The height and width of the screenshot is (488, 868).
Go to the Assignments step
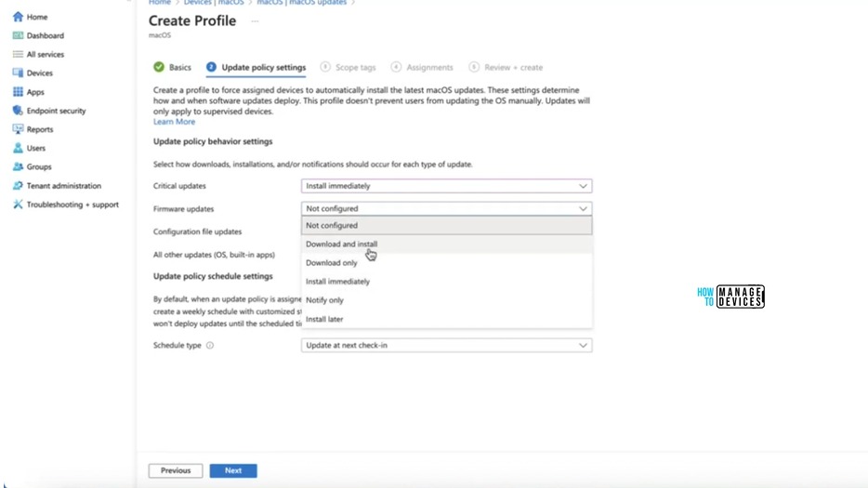pos(422,68)
